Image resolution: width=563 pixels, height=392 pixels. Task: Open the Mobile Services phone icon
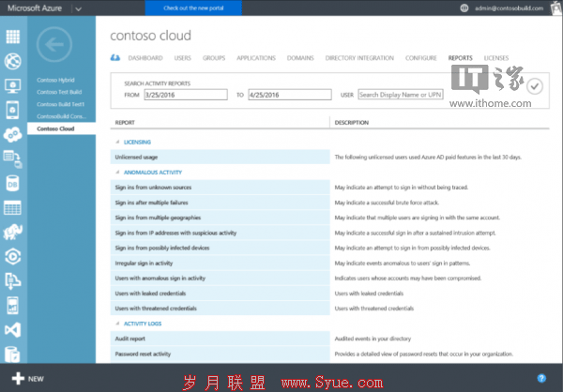12,110
